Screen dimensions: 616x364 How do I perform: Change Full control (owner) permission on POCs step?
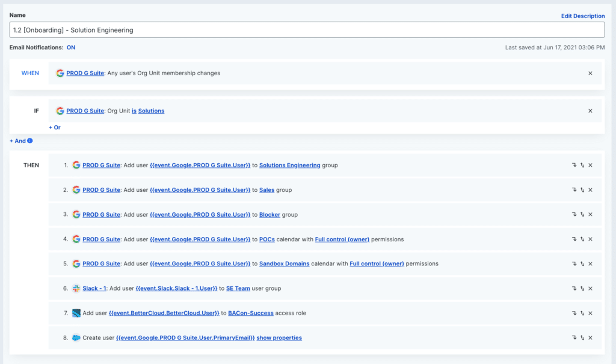(342, 239)
